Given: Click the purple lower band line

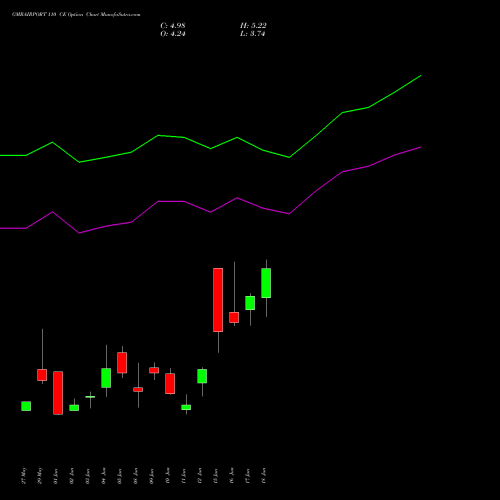Looking at the screenshot, I should point(211,212).
